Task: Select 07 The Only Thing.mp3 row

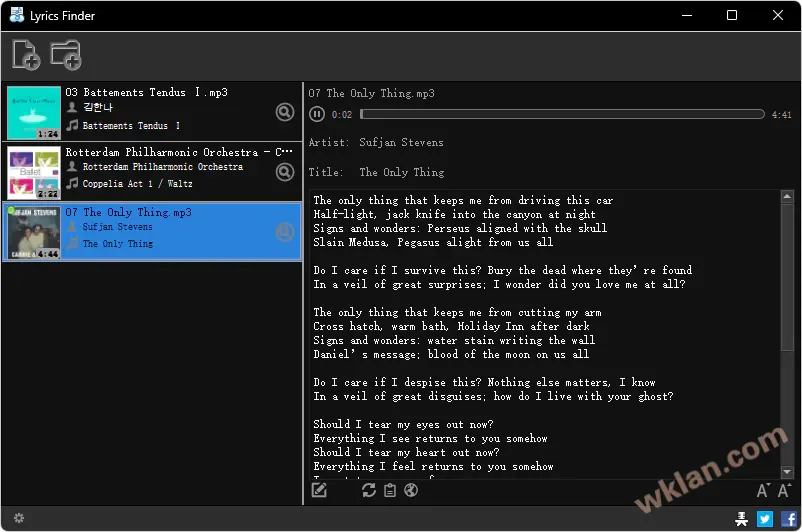Action: [152, 232]
